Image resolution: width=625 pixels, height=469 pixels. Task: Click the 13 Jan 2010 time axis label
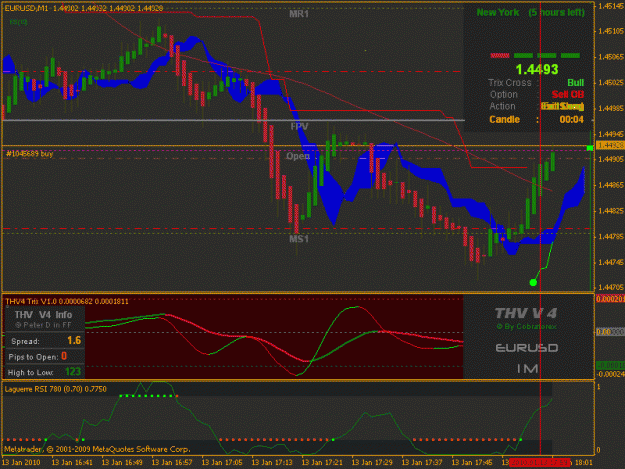[x=21, y=463]
